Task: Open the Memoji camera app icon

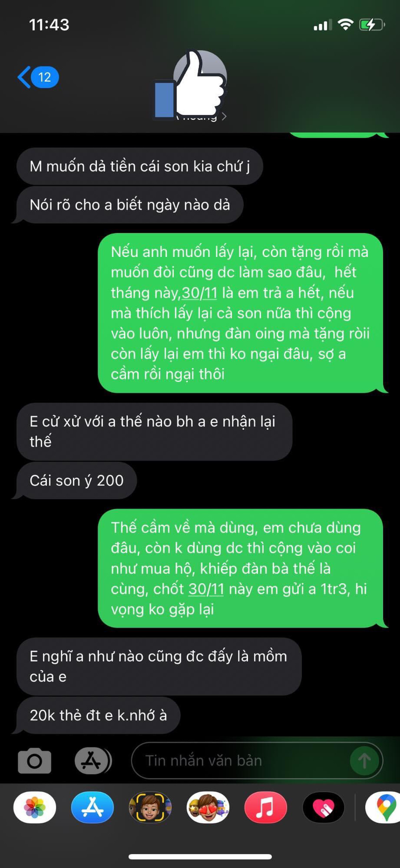Action: coord(150,807)
